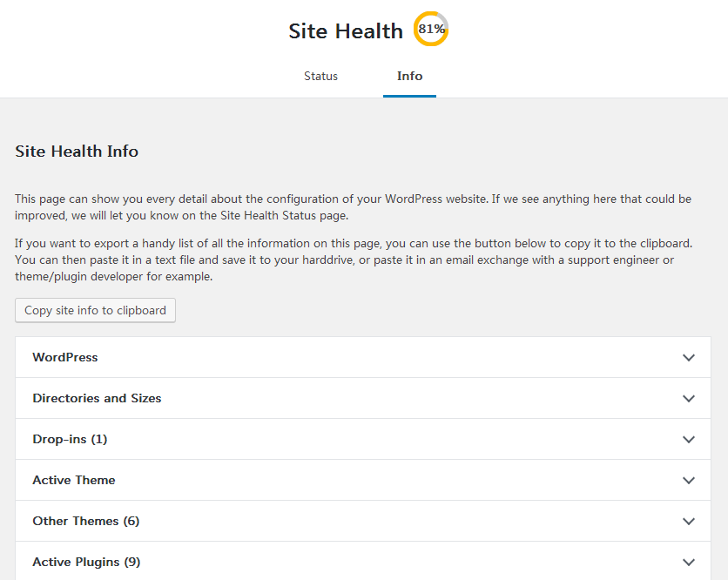Click the Active Theme chevron arrow
Screen dimensions: 728x580
click(689, 481)
